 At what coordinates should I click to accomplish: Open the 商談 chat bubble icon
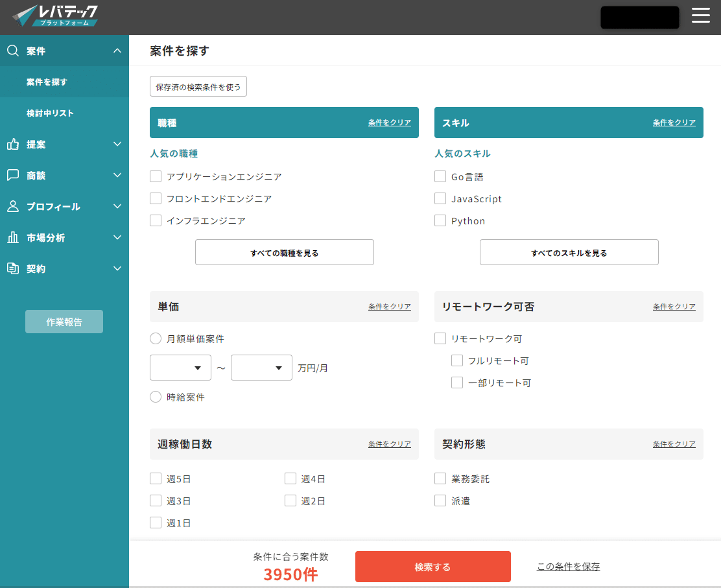point(13,175)
